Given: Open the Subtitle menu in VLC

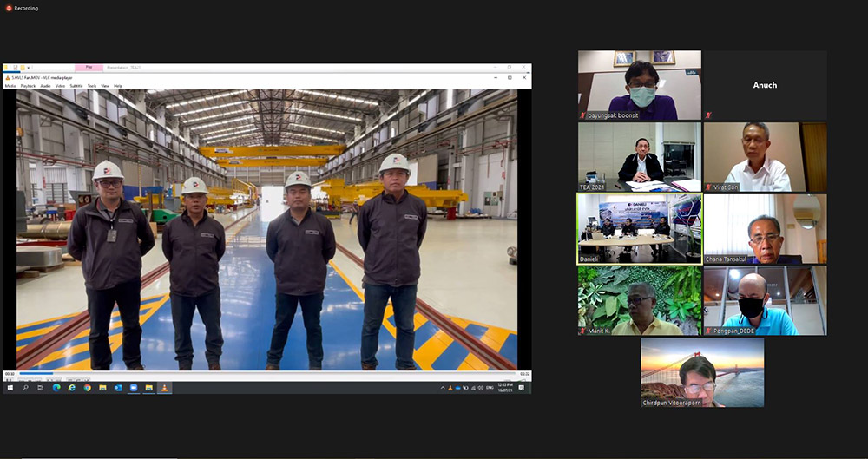Looking at the screenshot, I should point(76,86).
